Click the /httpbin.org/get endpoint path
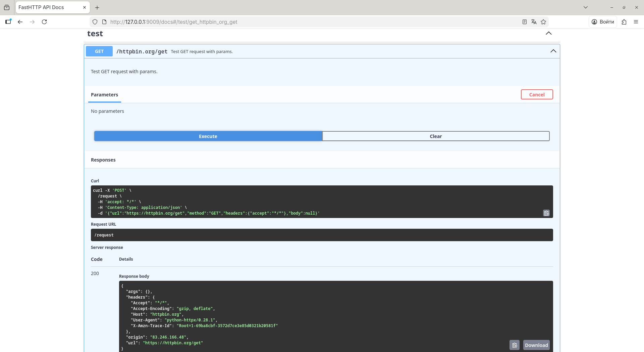 (x=142, y=51)
